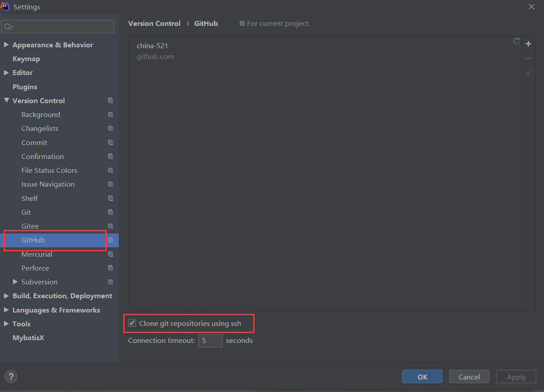The image size is (544, 392).
Task: Click the IntelliJ logo in title bar
Action: click(5, 7)
